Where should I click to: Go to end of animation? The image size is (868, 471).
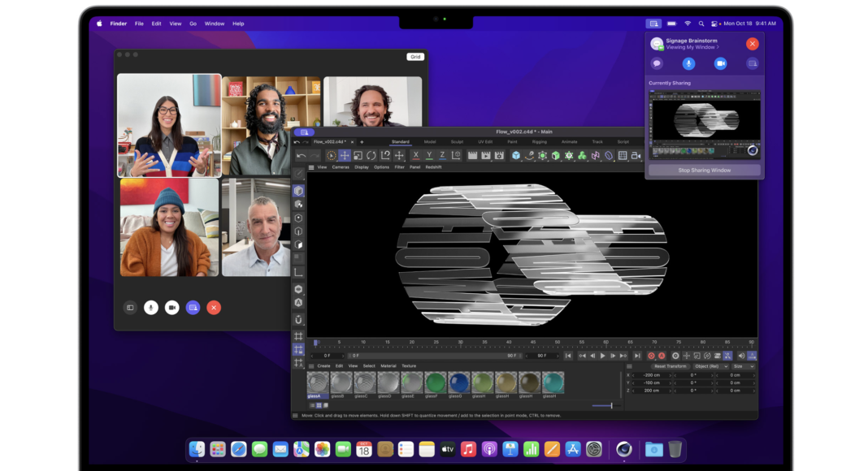[x=637, y=356]
